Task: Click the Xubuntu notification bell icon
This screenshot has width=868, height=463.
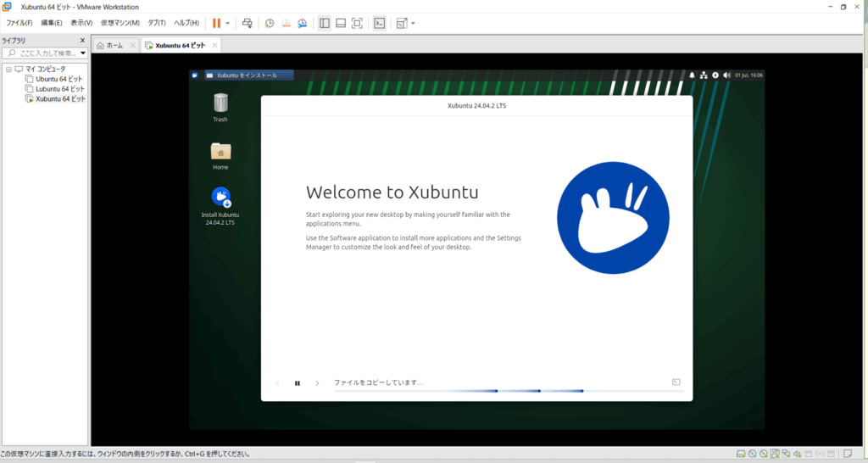Action: pos(692,75)
